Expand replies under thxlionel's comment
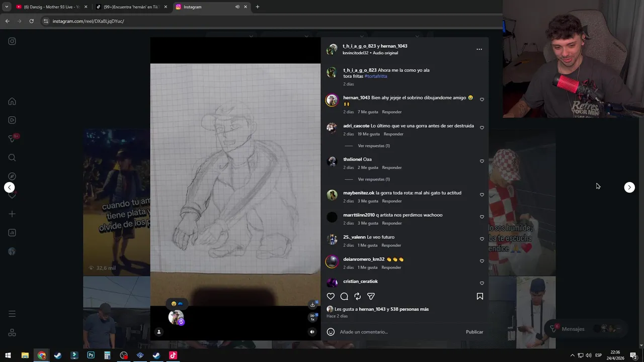 374,179
